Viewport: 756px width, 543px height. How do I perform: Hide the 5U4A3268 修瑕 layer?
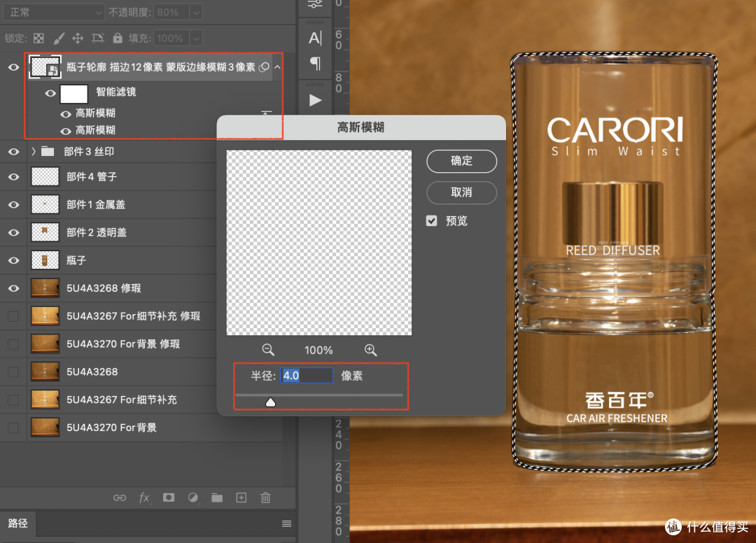click(13, 288)
